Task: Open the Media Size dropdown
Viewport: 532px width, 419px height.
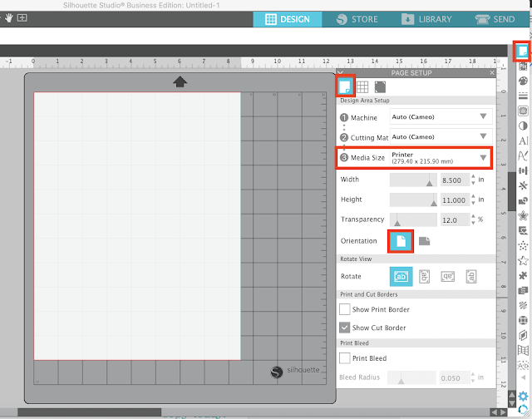Action: (x=441, y=158)
